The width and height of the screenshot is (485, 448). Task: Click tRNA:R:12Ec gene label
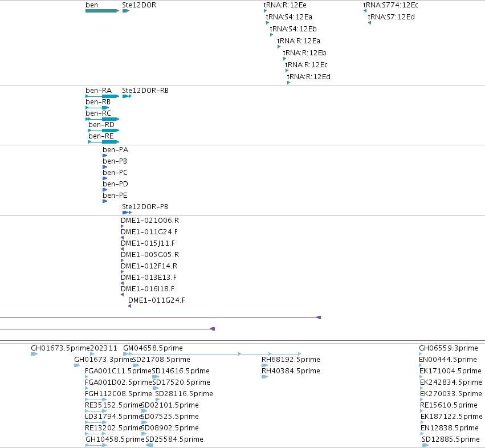306,65
